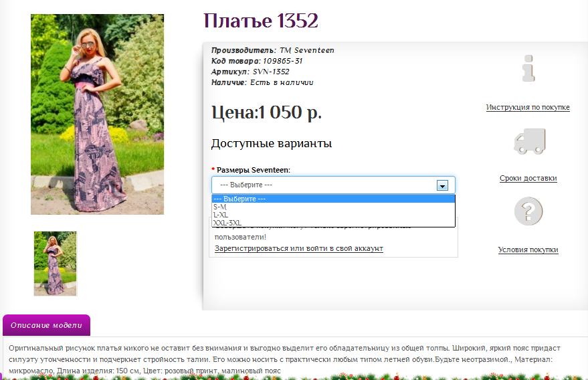Select size S-M from the list
The height and width of the screenshot is (380, 588).
333,207
